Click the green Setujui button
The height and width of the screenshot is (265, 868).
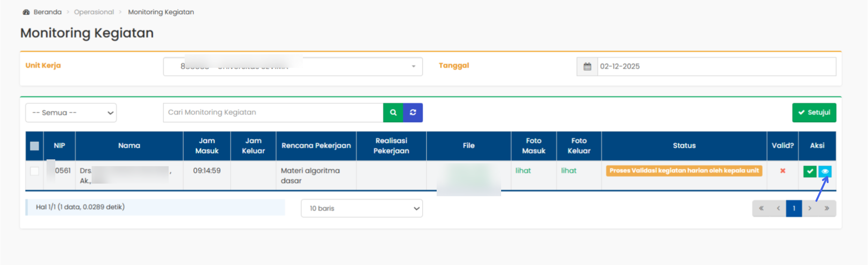(x=814, y=112)
